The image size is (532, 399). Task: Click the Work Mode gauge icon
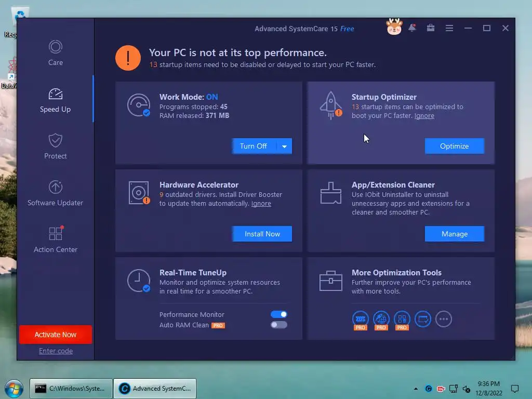(x=139, y=105)
